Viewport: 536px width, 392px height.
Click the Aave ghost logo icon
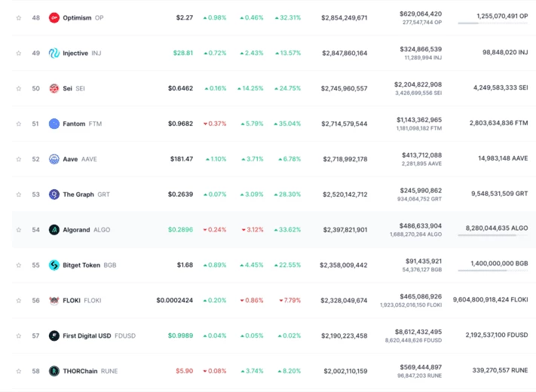pos(54,159)
